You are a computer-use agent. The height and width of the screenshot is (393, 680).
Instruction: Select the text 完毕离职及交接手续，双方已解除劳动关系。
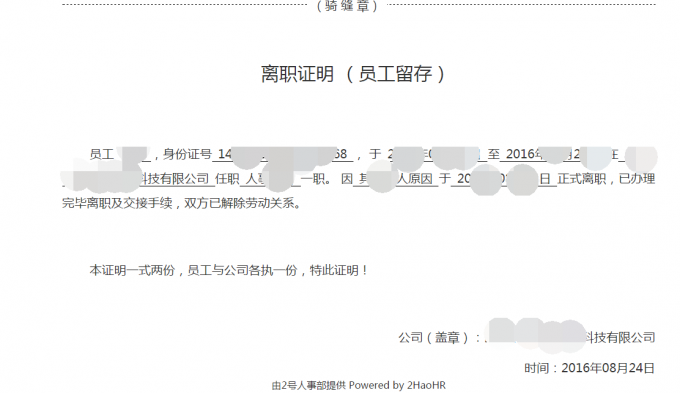[182, 203]
